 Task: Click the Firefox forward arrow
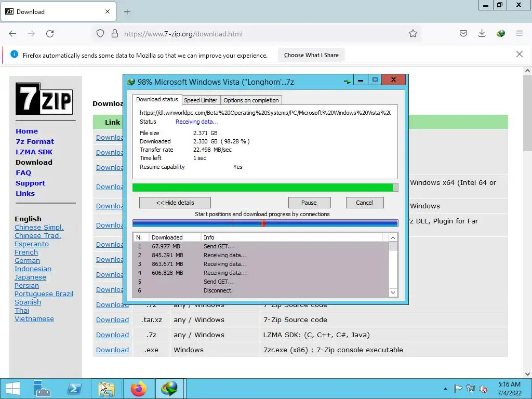31,34
